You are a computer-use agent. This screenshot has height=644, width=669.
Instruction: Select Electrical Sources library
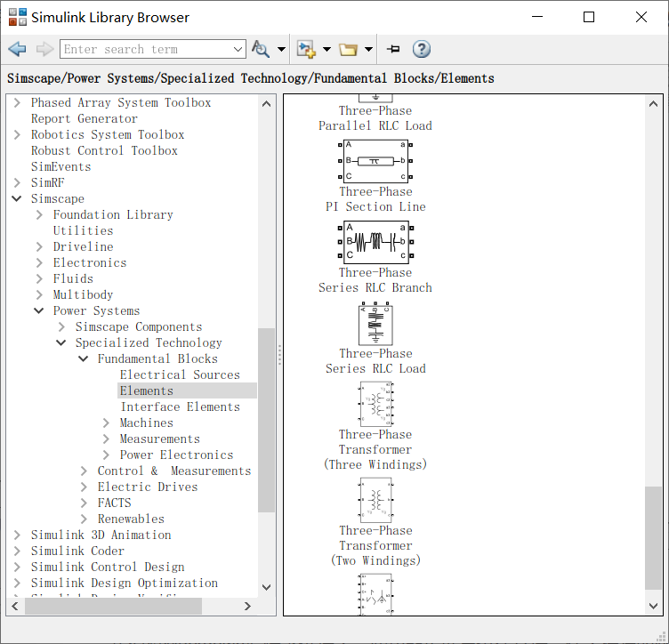tap(180, 374)
